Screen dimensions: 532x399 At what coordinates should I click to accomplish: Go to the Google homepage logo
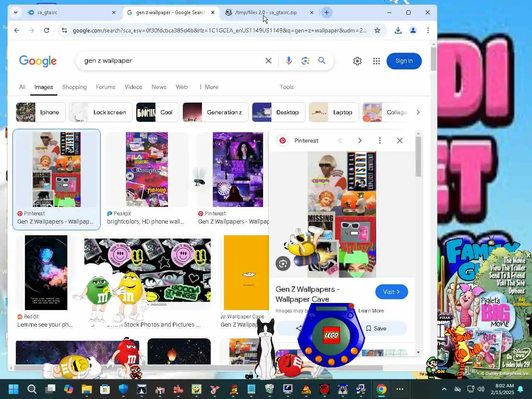click(38, 61)
